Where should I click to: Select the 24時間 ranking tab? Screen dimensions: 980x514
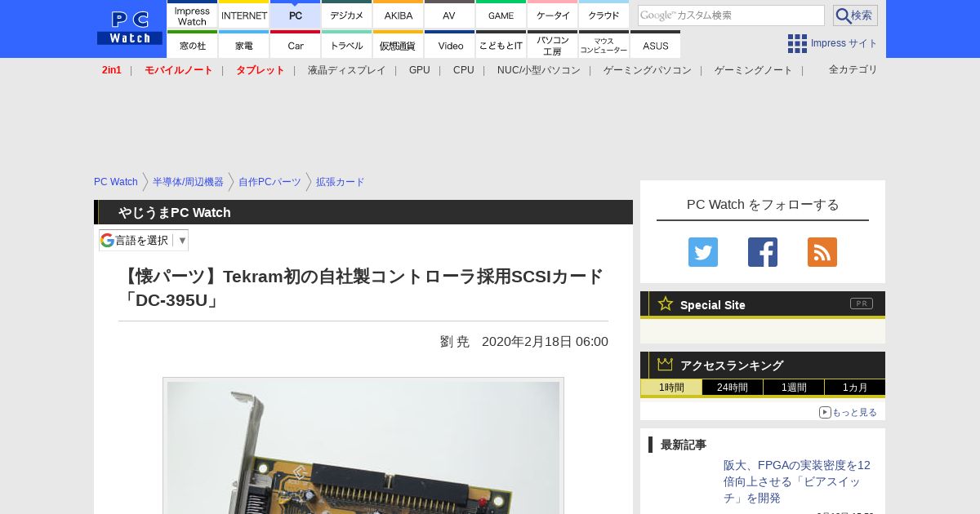[733, 388]
